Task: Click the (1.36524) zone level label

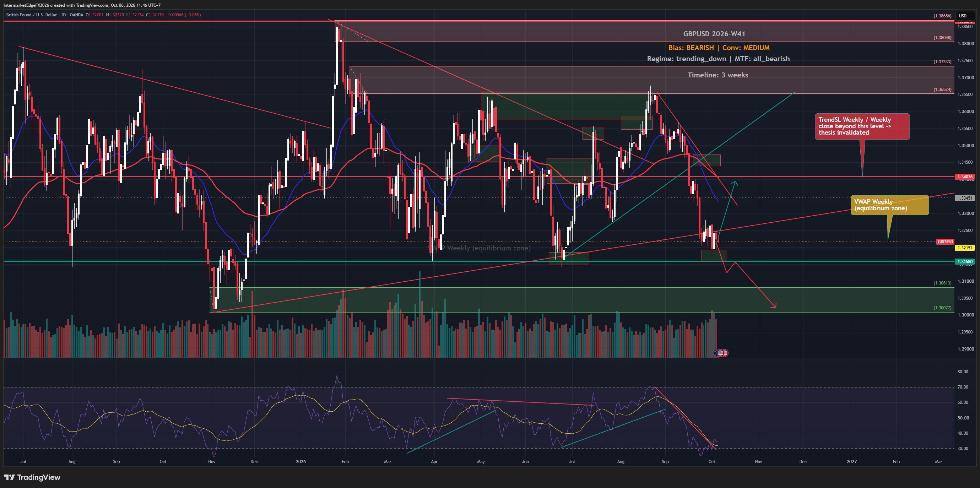Action: click(942, 90)
